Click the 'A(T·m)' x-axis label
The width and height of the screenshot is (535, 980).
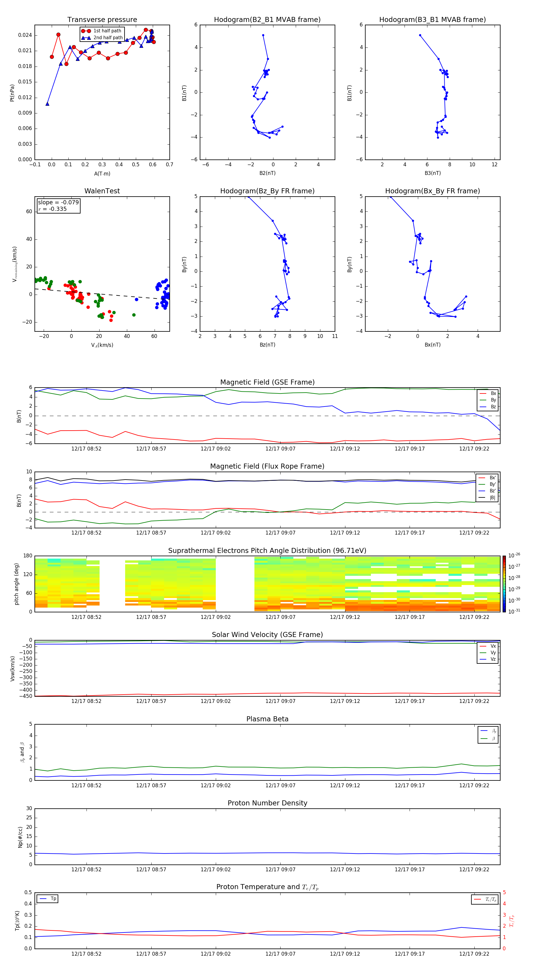102,173
